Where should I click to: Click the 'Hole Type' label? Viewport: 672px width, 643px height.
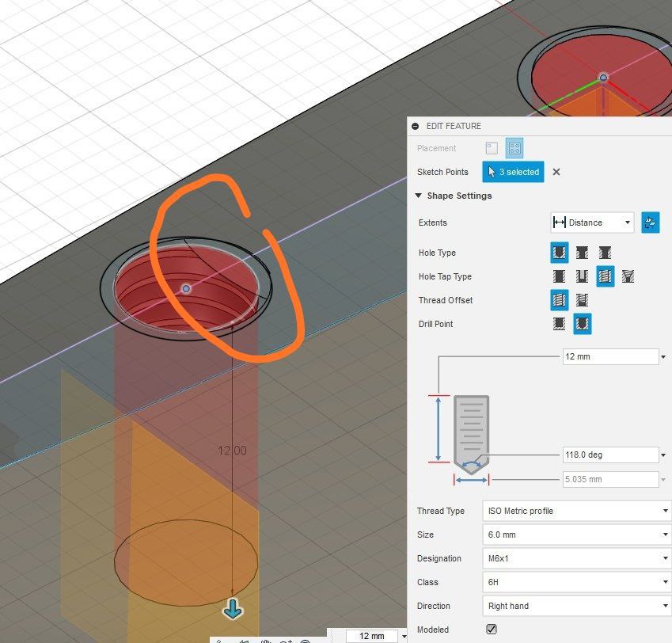pos(437,253)
